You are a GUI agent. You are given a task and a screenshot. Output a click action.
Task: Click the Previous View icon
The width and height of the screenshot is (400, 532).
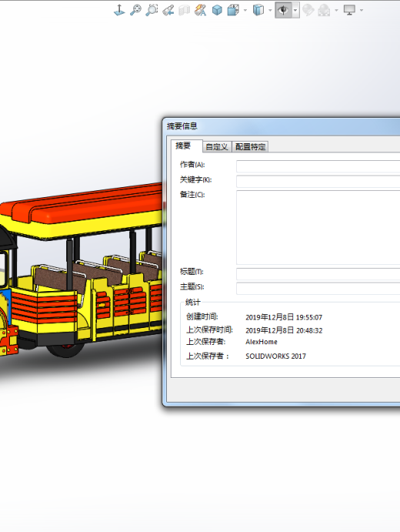[168, 10]
